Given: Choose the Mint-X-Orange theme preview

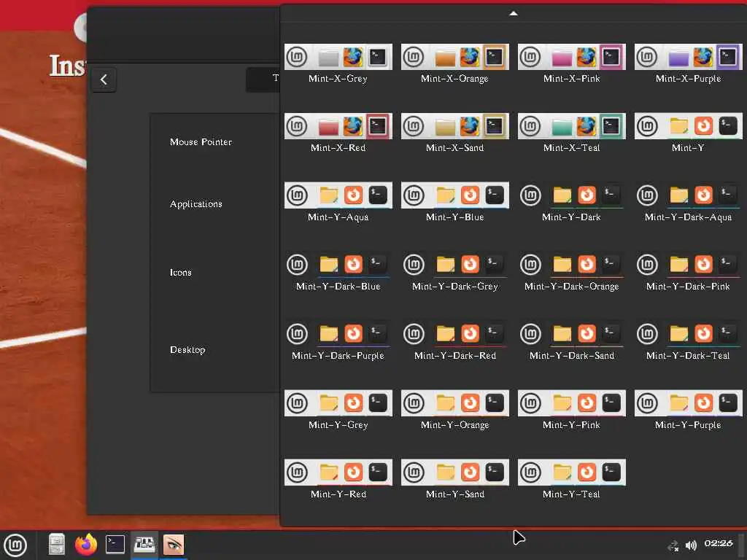Looking at the screenshot, I should (x=455, y=57).
